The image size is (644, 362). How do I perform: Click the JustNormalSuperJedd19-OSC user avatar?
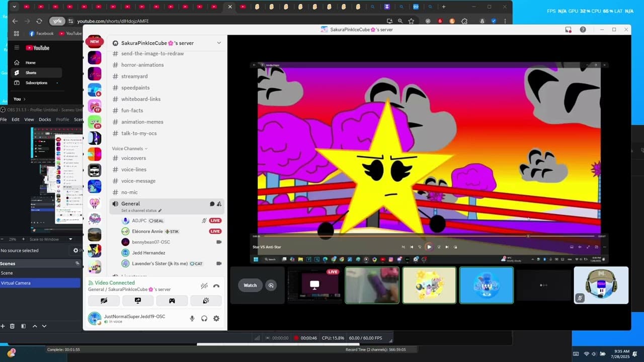pyautogui.click(x=95, y=318)
